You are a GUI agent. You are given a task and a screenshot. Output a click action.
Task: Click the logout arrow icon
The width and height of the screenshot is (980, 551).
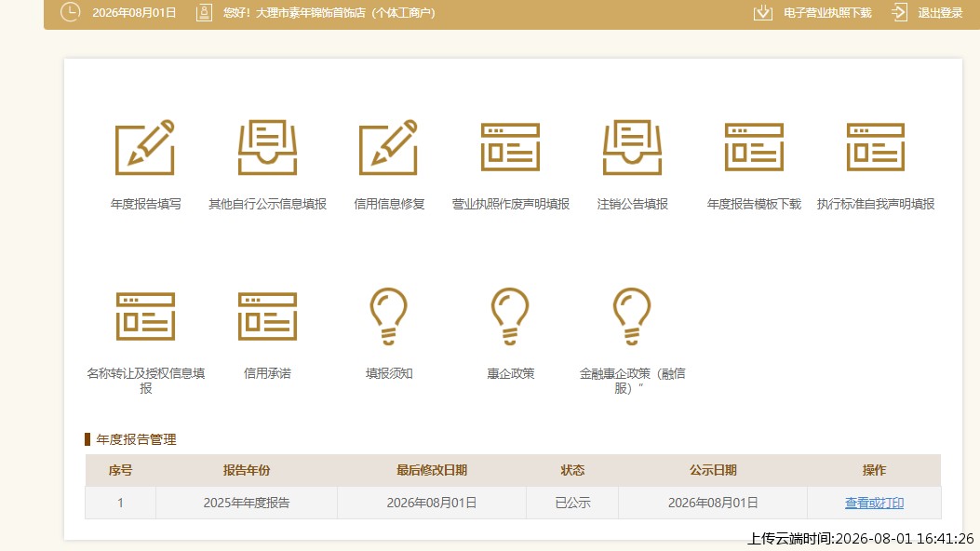[899, 12]
